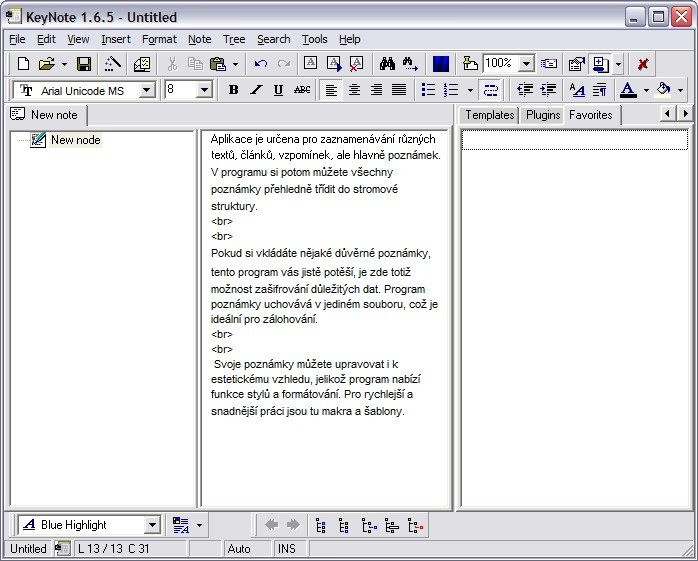The image size is (698, 561).
Task: Click the options icon right of zoom box
Action: tap(549, 64)
